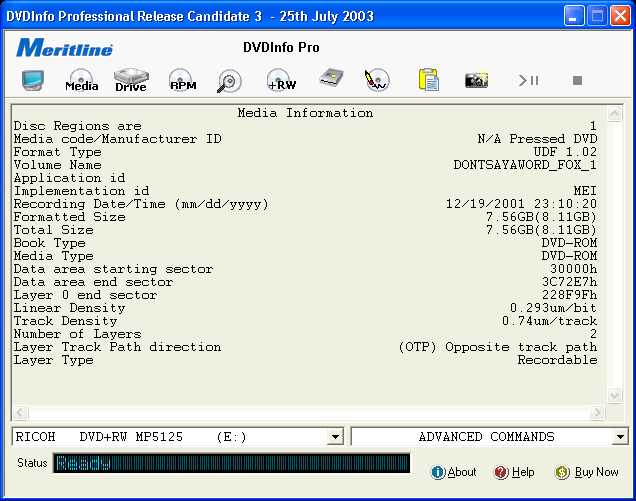The image size is (636, 501).
Task: Click the recording date '12/19/2001 23:10:20'
Action: [522, 204]
